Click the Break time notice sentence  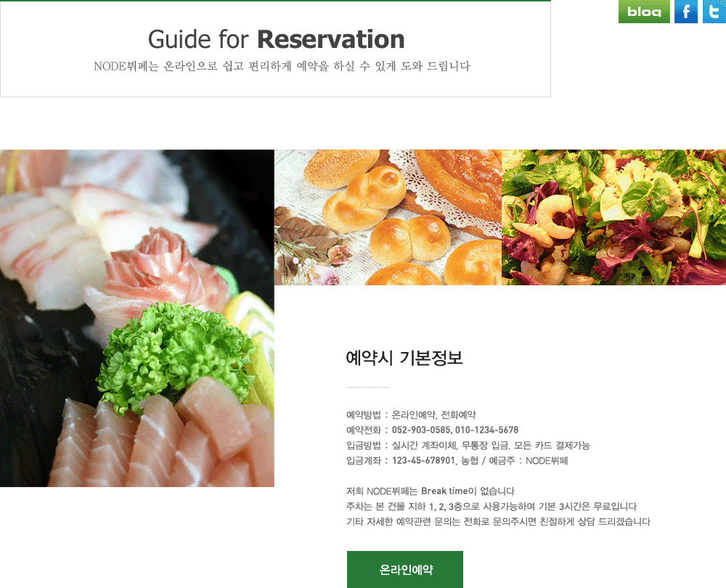430,491
